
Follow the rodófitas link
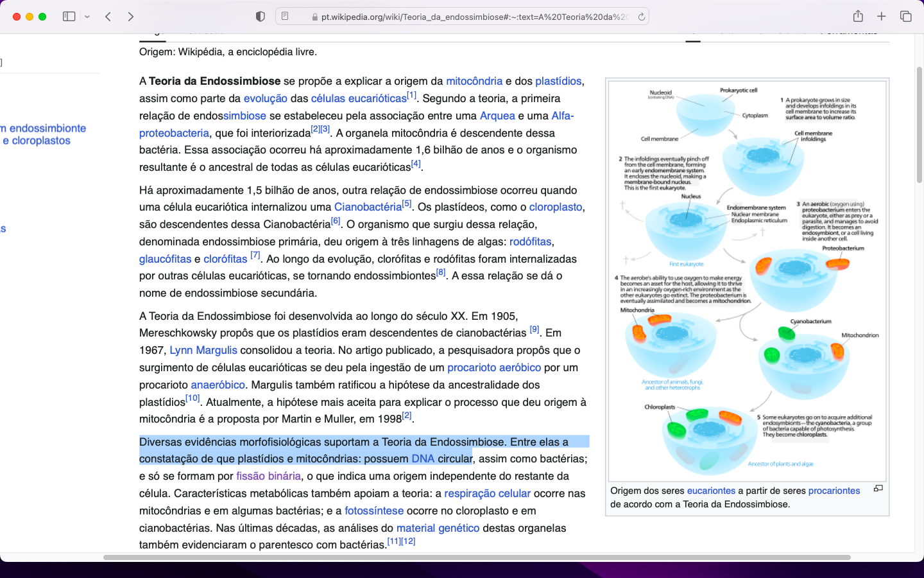pyautogui.click(x=530, y=241)
